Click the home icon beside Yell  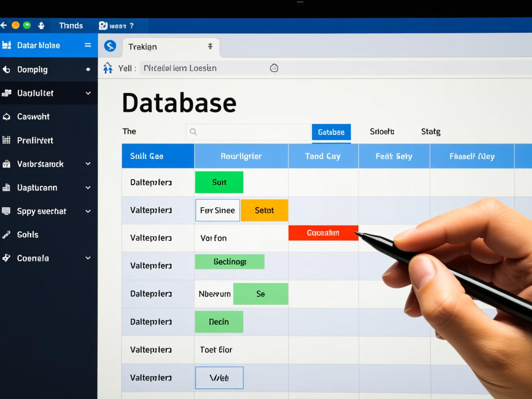(108, 68)
